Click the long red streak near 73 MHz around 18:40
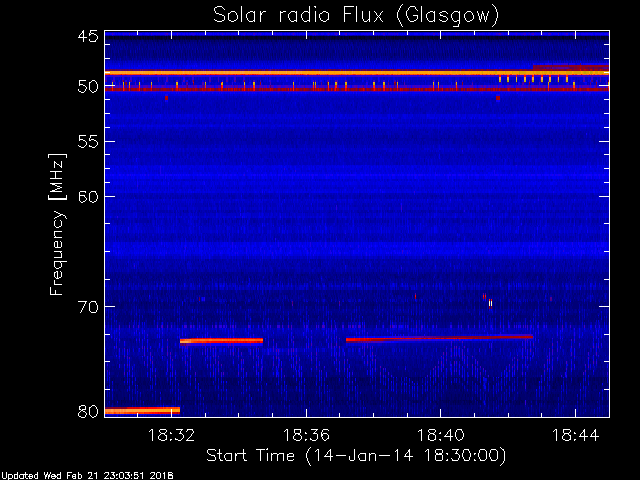The image size is (640, 480). click(x=439, y=338)
